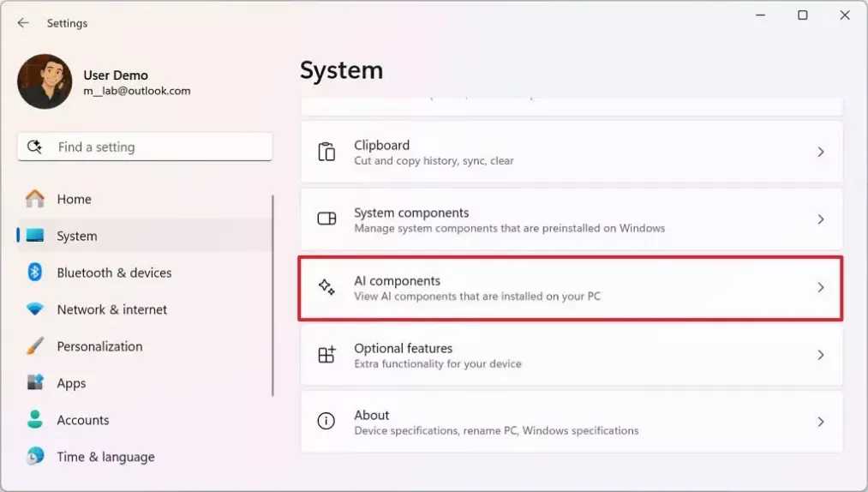
Task: Click the Optional features grid icon
Action: pos(326,355)
